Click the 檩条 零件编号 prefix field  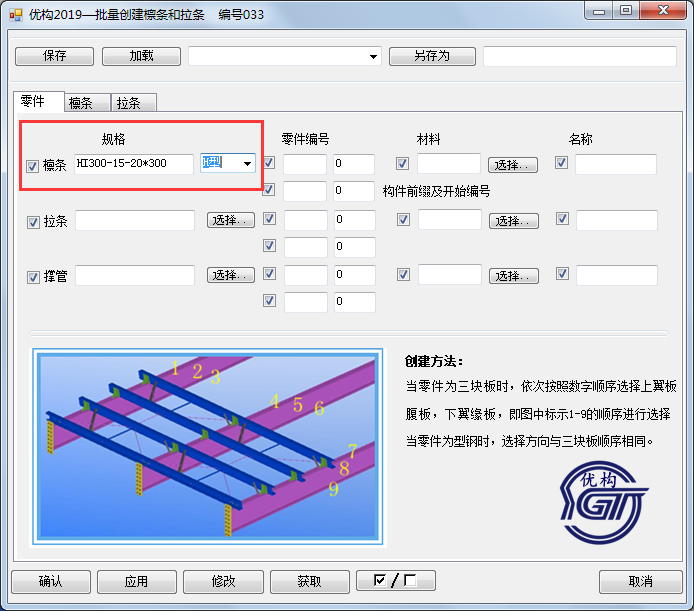click(x=305, y=164)
